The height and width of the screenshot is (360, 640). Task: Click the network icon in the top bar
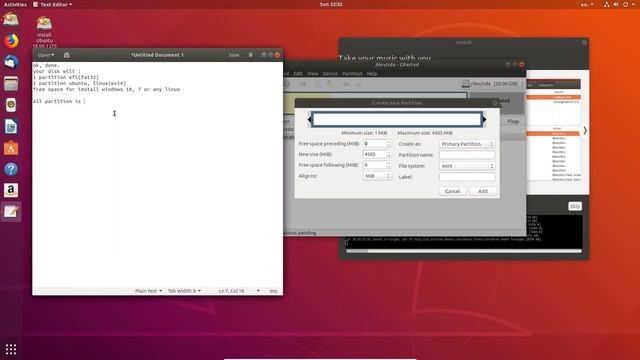pyautogui.click(x=607, y=4)
